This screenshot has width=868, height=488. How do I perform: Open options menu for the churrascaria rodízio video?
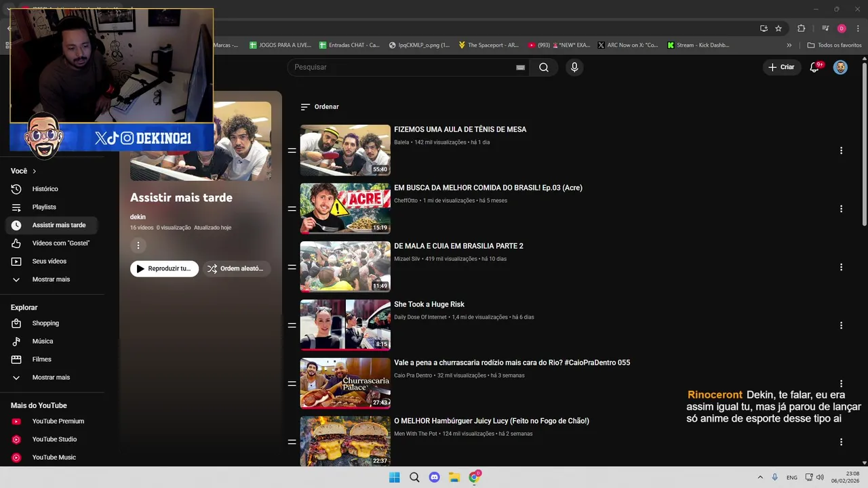coord(841,384)
